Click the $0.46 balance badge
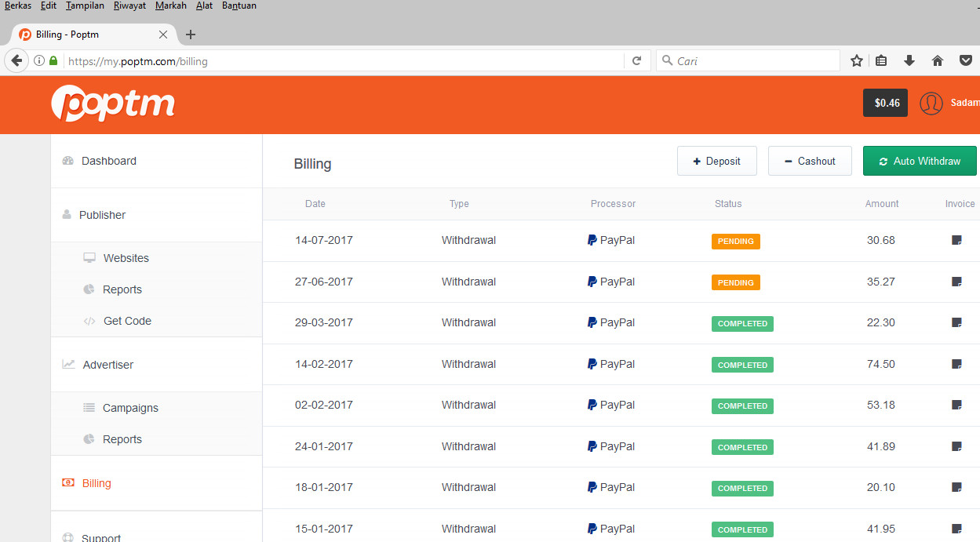Image resolution: width=980 pixels, height=542 pixels. coord(885,103)
